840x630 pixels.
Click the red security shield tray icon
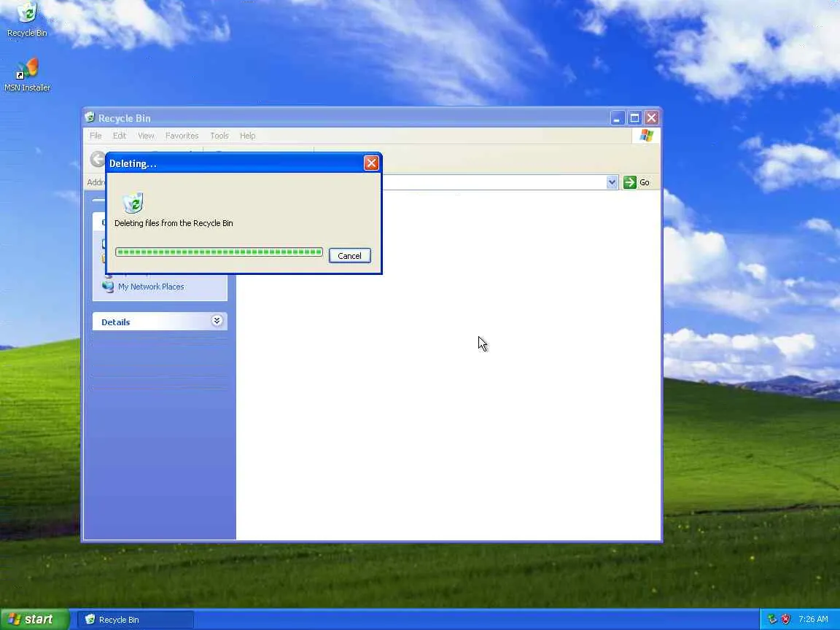(786, 619)
